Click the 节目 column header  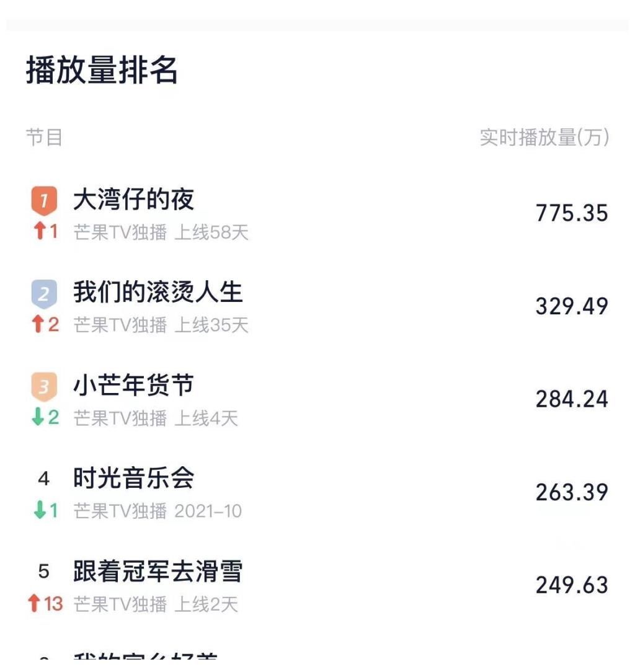pos(44,138)
